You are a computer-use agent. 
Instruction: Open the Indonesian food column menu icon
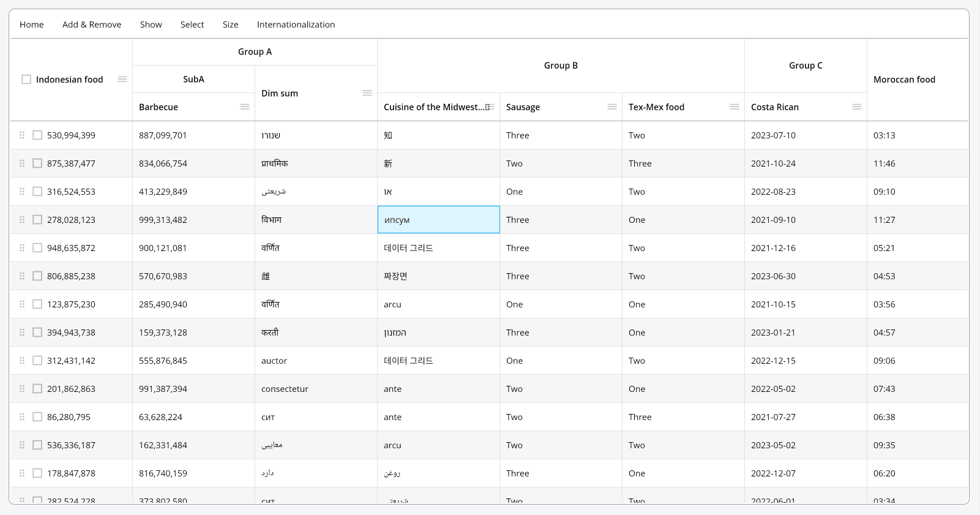pyautogui.click(x=122, y=80)
